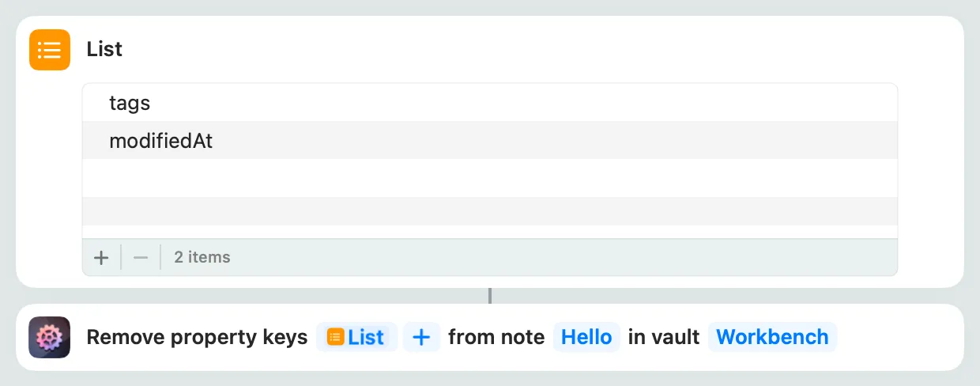Click the List action title text

[104, 49]
